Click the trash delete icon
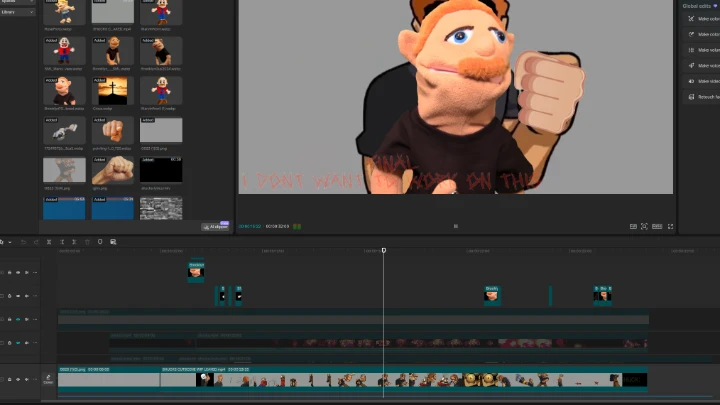The image size is (720, 405). [x=87, y=242]
